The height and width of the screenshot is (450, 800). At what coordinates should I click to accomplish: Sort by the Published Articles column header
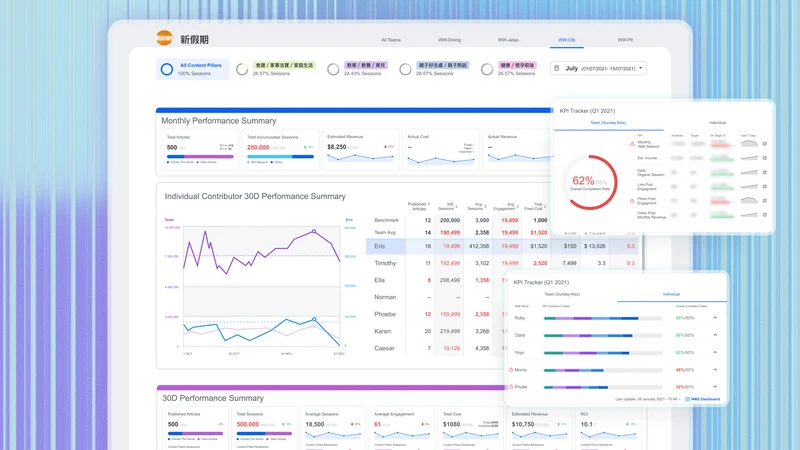419,206
